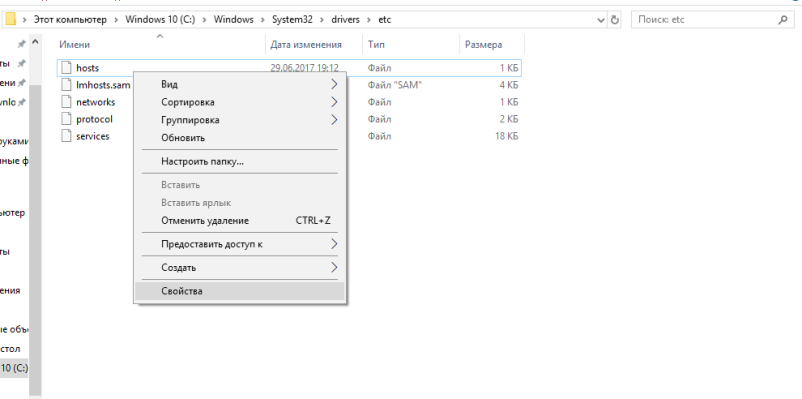Open the Создать submenu

pos(239,268)
